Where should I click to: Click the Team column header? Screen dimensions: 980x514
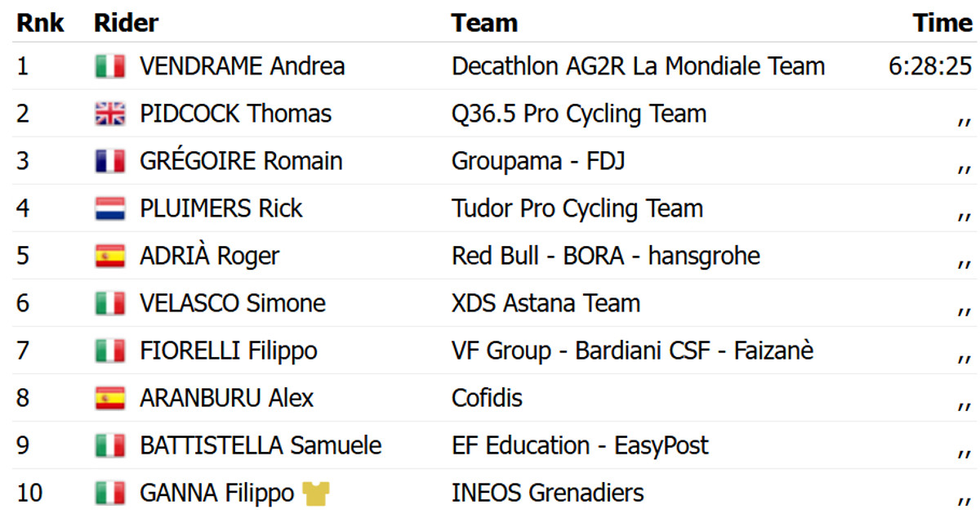click(484, 23)
